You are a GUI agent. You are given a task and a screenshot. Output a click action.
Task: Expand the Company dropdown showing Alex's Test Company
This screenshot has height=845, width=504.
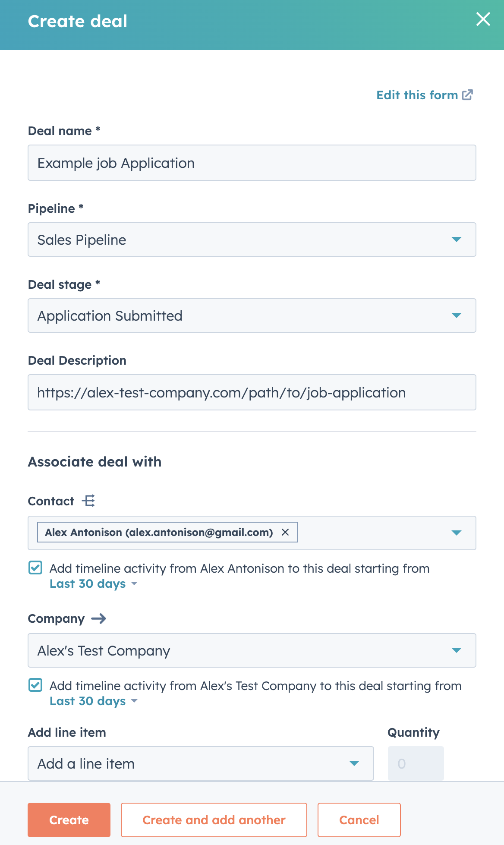(x=252, y=650)
